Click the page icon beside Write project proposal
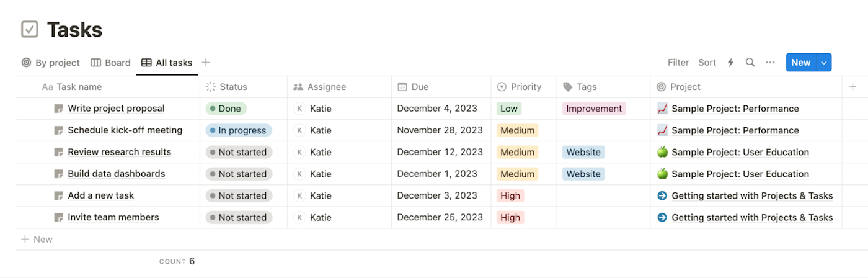Image resolution: width=868 pixels, height=278 pixels. 59,109
